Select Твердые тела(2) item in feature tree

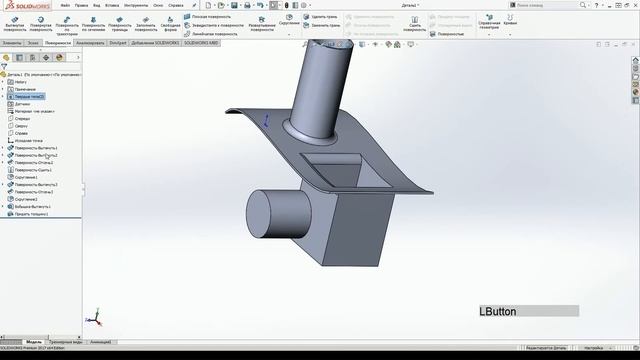(26, 97)
